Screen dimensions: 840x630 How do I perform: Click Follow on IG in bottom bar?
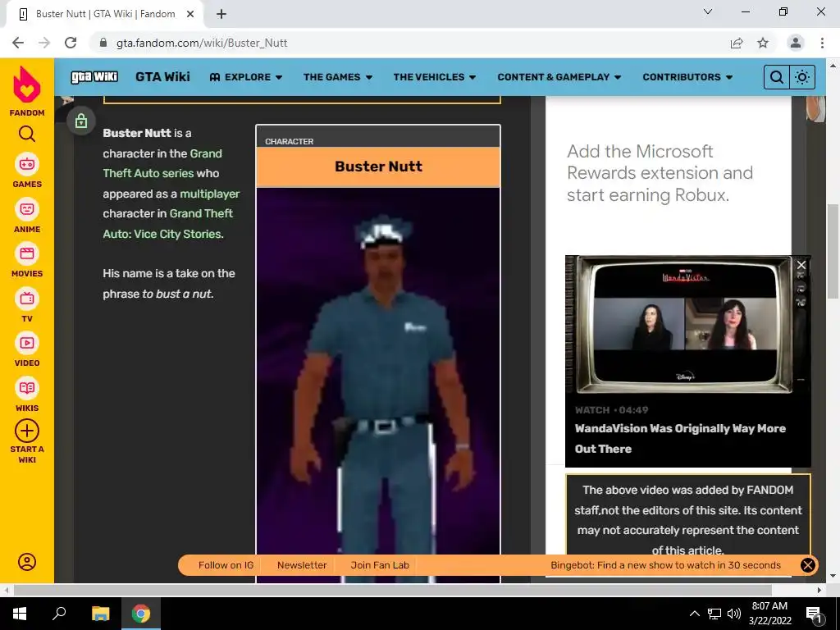click(x=226, y=565)
